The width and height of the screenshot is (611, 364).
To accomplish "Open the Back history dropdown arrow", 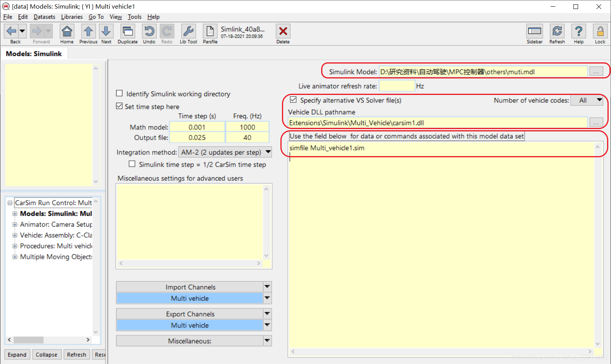I will (22, 31).
